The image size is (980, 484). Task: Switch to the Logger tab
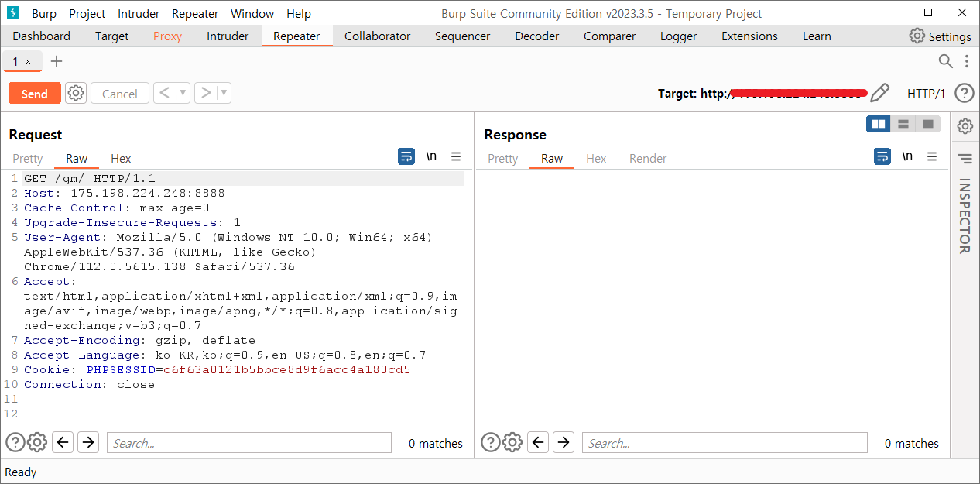pos(679,36)
